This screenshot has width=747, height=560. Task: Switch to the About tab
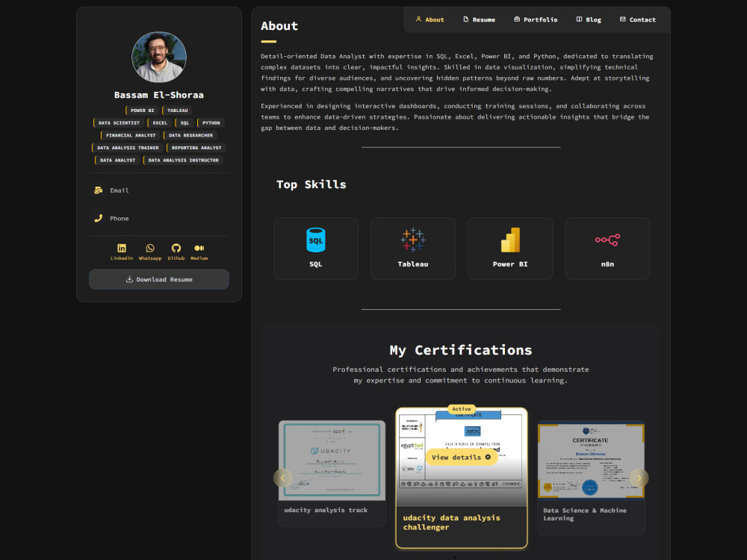pos(430,19)
